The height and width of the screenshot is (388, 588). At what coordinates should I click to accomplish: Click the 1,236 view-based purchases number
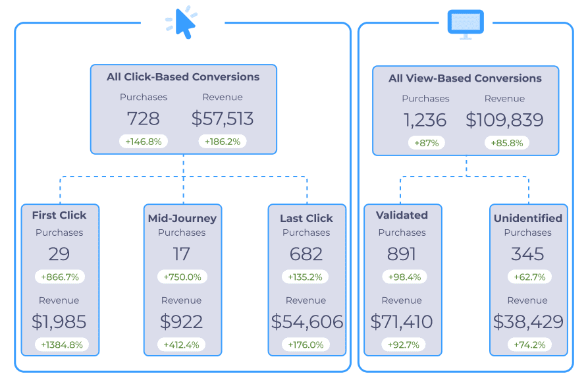pyautogui.click(x=425, y=120)
